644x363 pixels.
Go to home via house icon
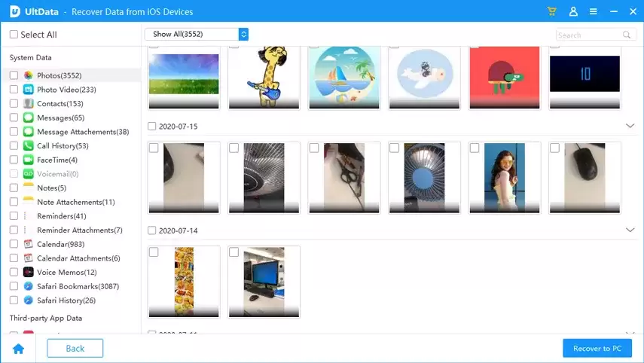click(19, 349)
